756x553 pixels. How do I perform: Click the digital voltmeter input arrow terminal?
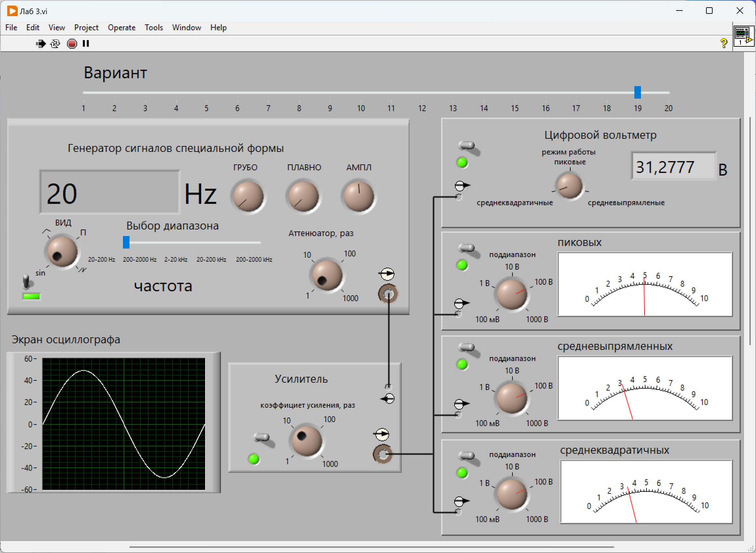click(x=462, y=185)
